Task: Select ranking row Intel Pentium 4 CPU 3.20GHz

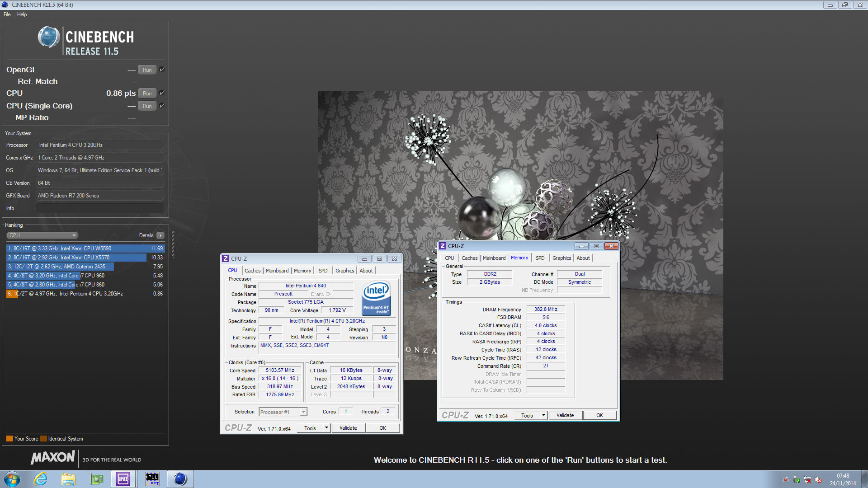Action: (x=85, y=294)
